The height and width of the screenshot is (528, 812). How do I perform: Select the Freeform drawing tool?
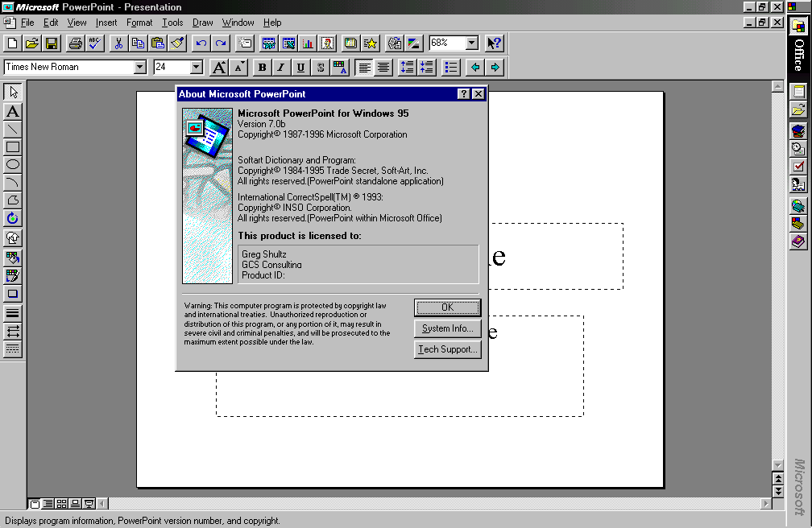coord(13,201)
